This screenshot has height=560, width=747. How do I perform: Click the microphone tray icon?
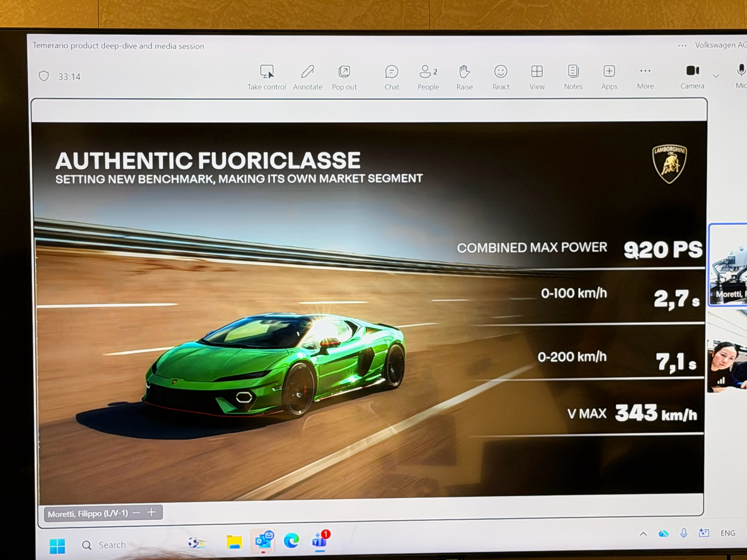[x=684, y=533]
